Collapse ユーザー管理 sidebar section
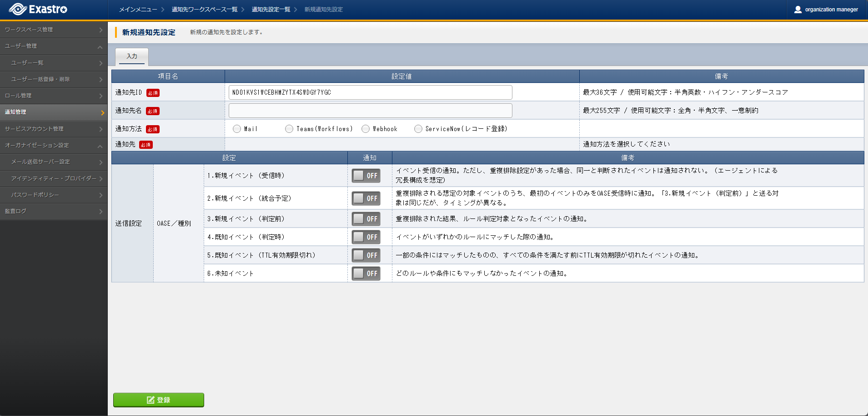The width and height of the screenshot is (868, 416). point(54,46)
